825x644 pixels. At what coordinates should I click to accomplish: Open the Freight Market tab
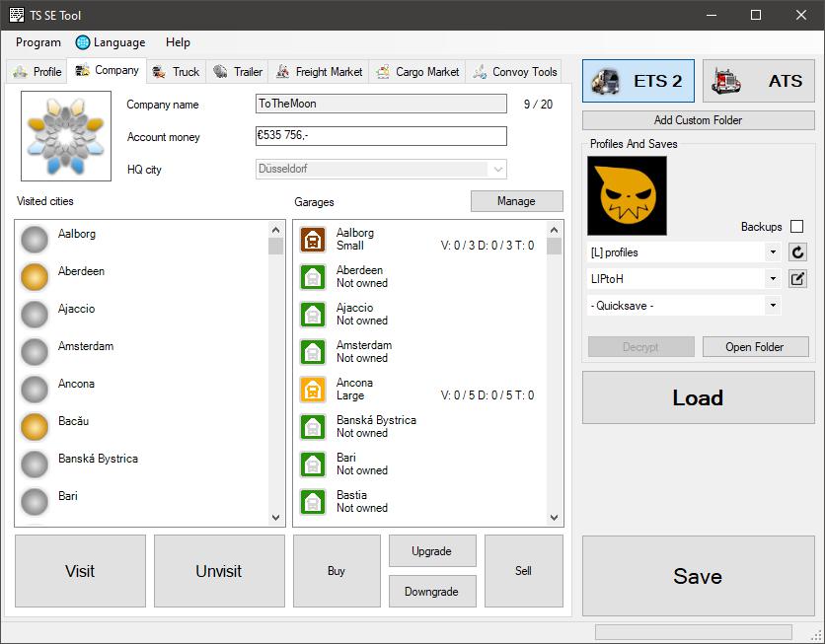tap(319, 72)
